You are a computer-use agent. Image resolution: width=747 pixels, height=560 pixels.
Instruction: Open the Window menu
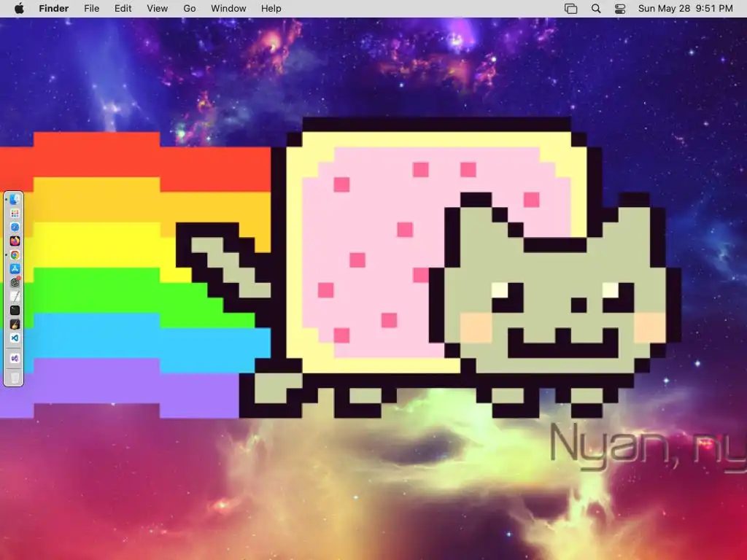point(228,9)
